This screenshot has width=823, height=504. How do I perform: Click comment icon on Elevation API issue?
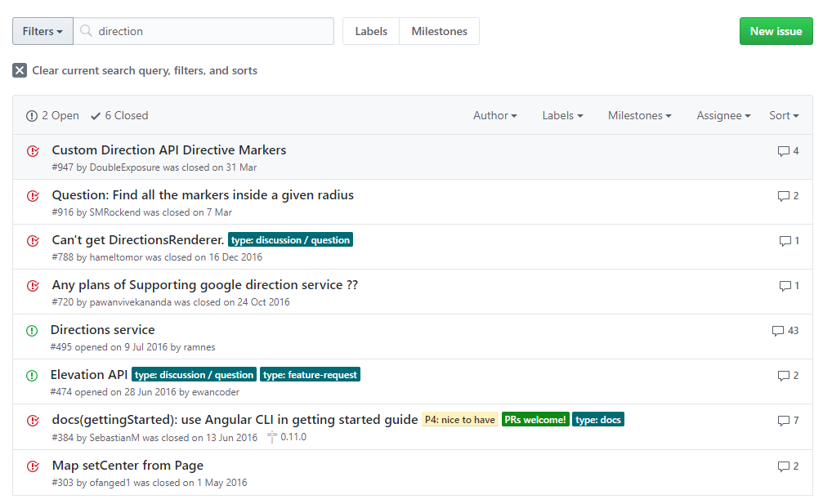783,376
